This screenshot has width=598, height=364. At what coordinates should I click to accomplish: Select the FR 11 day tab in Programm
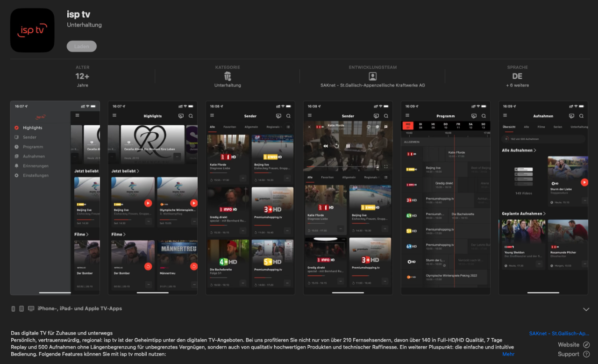tap(458, 126)
